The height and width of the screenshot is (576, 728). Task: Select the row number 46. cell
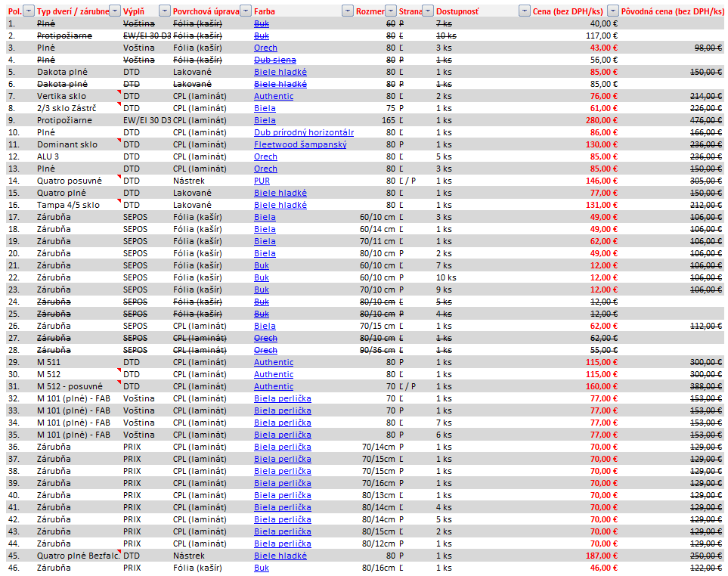(x=14, y=568)
